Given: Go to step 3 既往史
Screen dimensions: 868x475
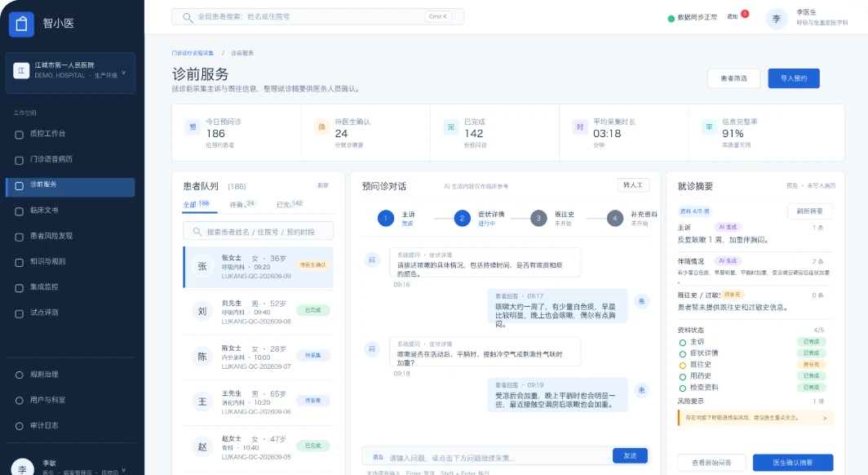Looking at the screenshot, I should (552, 218).
